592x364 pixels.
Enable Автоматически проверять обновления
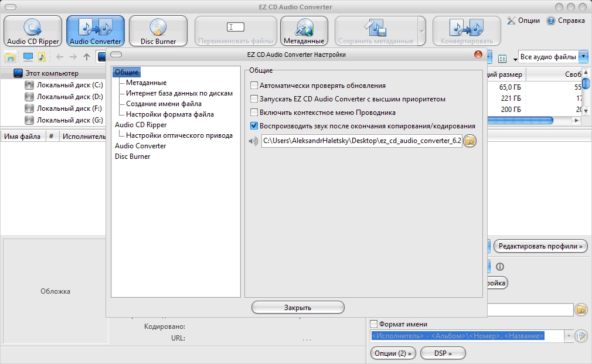tap(254, 86)
